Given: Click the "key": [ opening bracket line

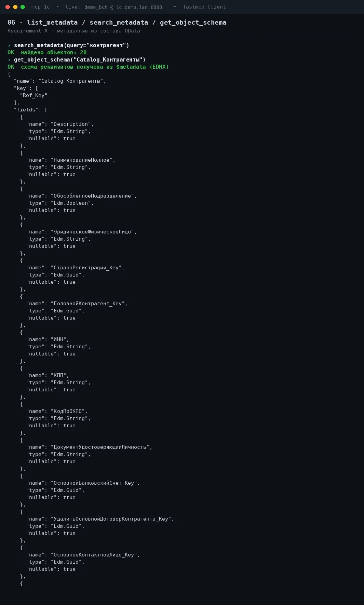Looking at the screenshot, I should click(x=26, y=88).
